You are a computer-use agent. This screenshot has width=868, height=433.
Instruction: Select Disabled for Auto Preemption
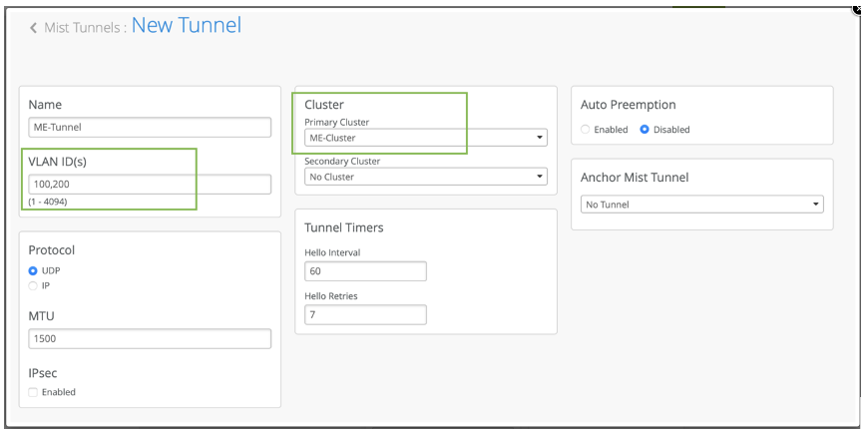point(645,130)
